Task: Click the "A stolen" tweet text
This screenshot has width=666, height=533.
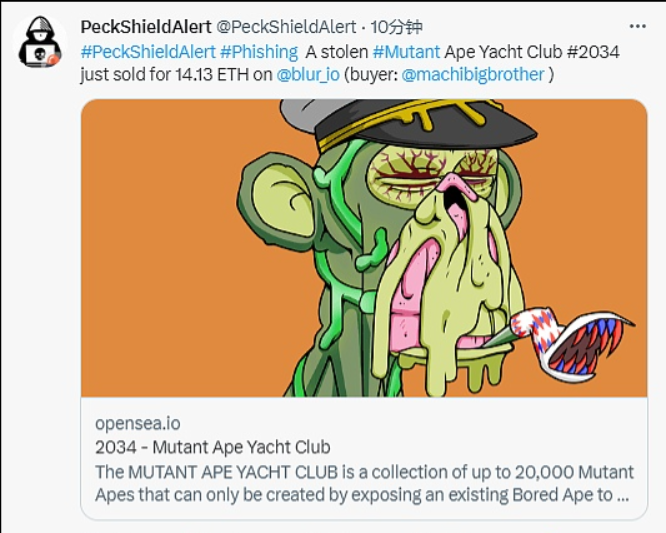Action: click(338, 51)
